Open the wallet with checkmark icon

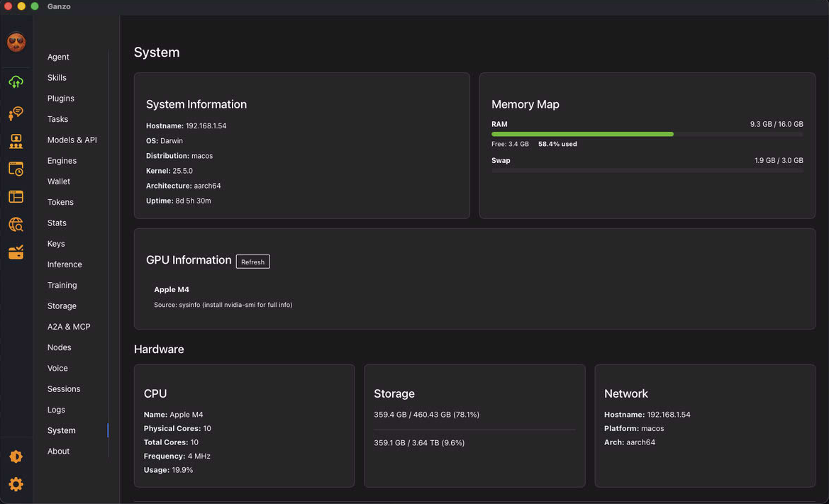pyautogui.click(x=16, y=252)
